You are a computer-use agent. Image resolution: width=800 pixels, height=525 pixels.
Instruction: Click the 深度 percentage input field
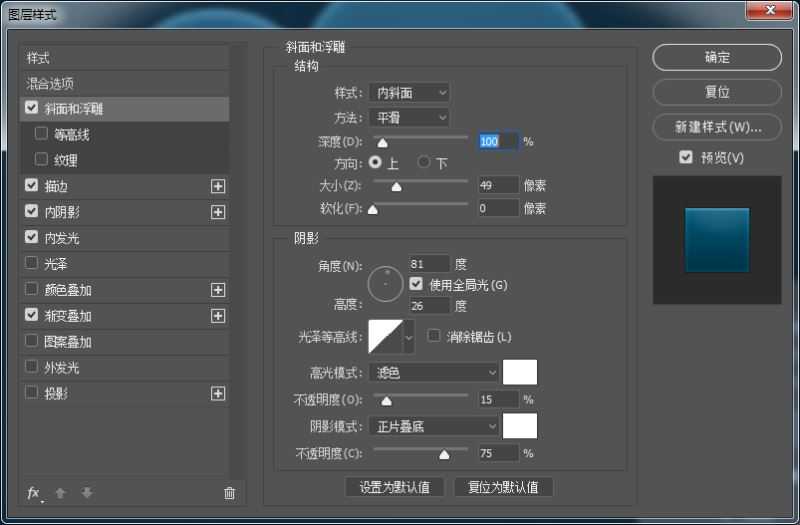pos(498,142)
